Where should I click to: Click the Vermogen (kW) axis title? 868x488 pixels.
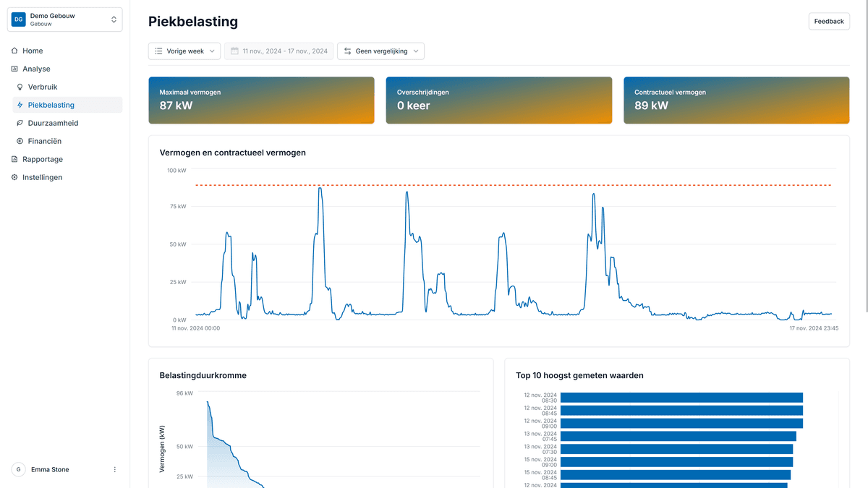(163, 450)
